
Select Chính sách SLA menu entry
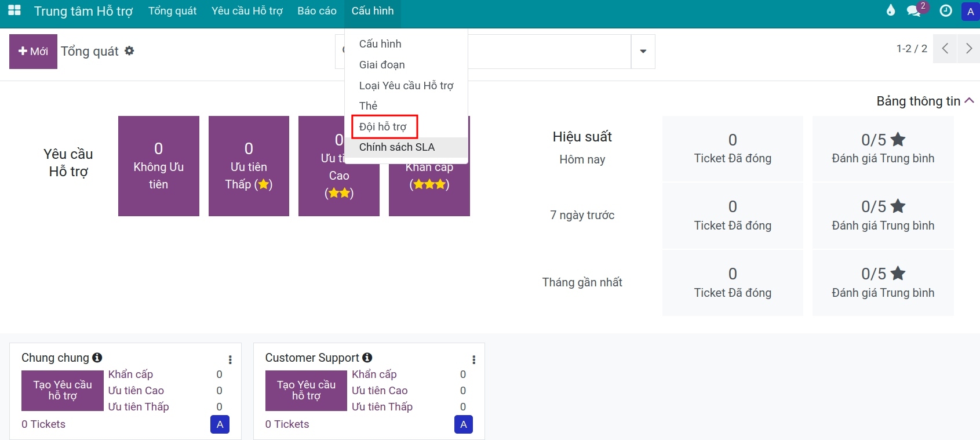click(x=397, y=147)
